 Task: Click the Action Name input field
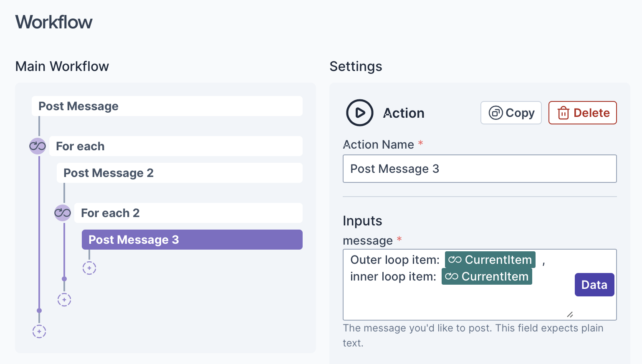click(x=479, y=169)
